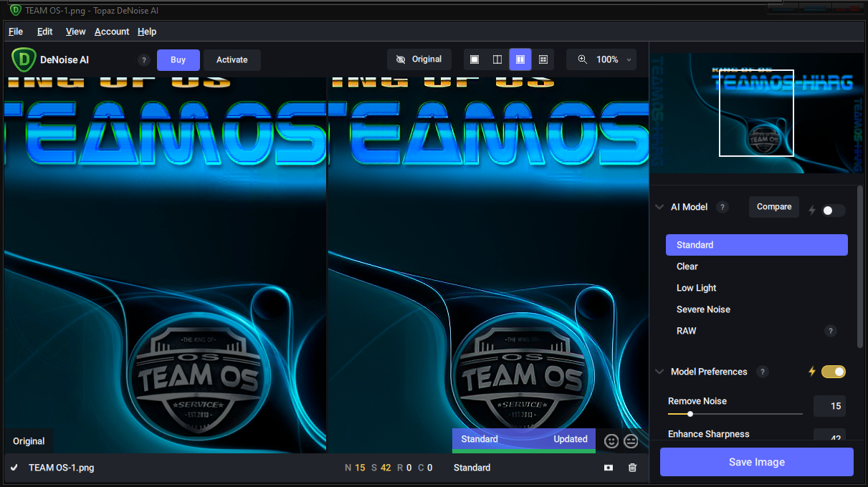This screenshot has width=868, height=487.
Task: Open Model Preferences help icon
Action: pyautogui.click(x=763, y=372)
